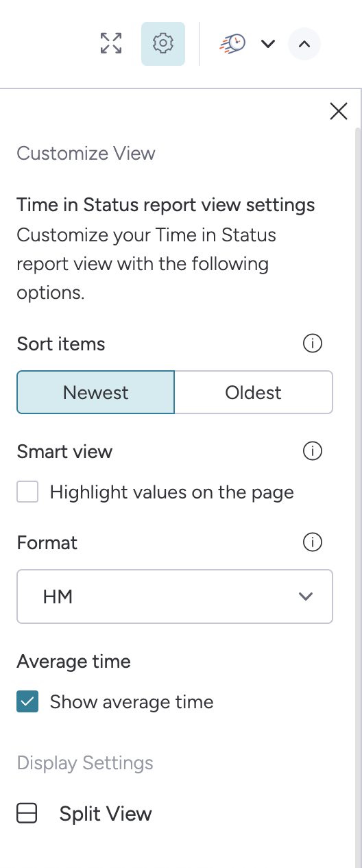Collapse panel with the round up-chevron button

point(304,44)
